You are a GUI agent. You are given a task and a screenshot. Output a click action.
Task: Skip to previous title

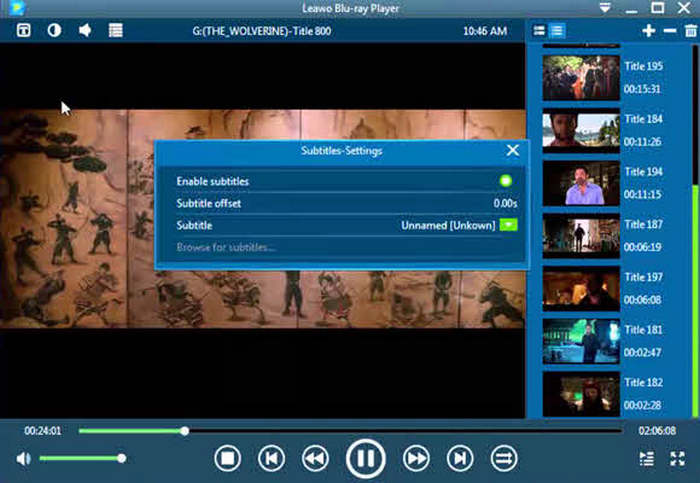[x=271, y=458]
